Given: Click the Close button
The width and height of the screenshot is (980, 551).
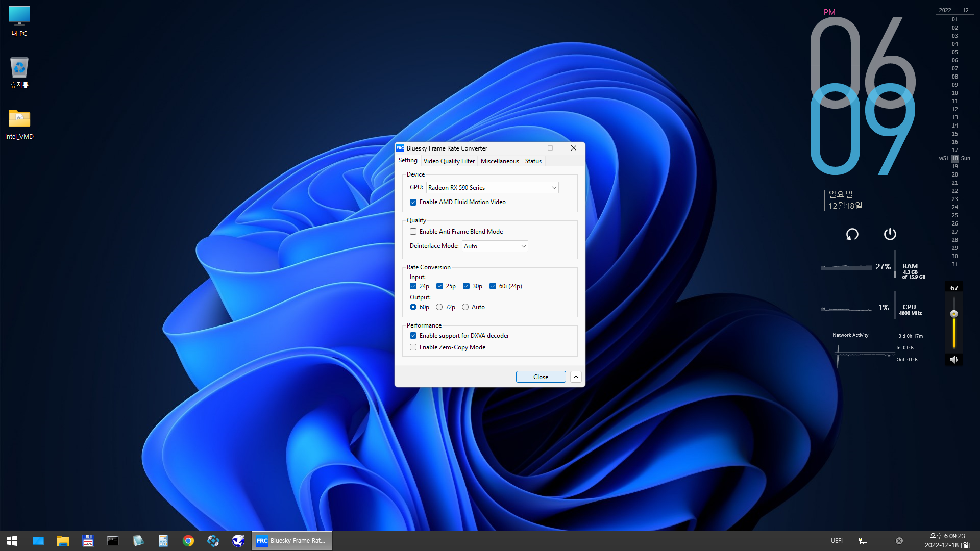Looking at the screenshot, I should 541,377.
